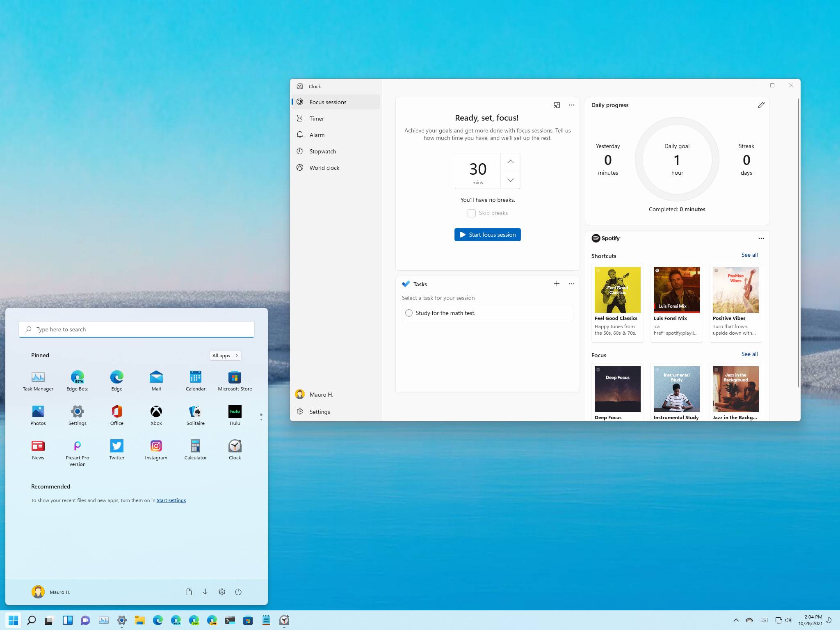Expand Spotify shortcuts See all section
This screenshot has width=840, height=630.
pyautogui.click(x=749, y=254)
